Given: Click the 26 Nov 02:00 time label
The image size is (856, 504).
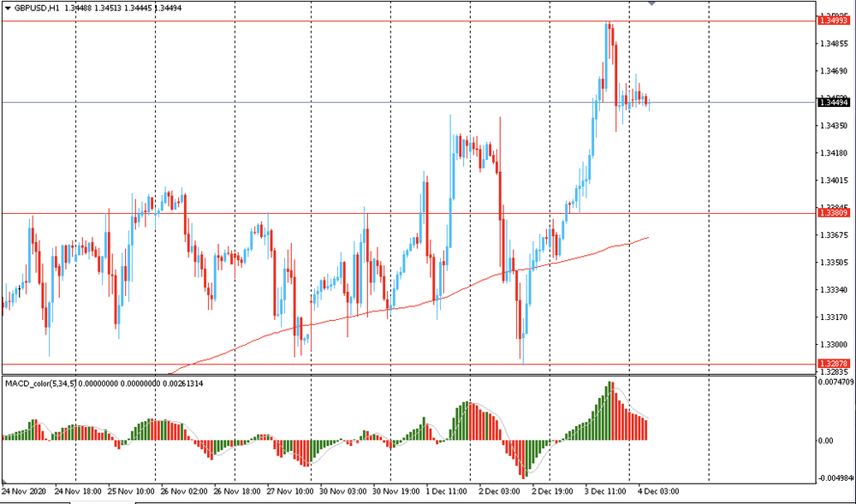Looking at the screenshot, I should click(182, 490).
